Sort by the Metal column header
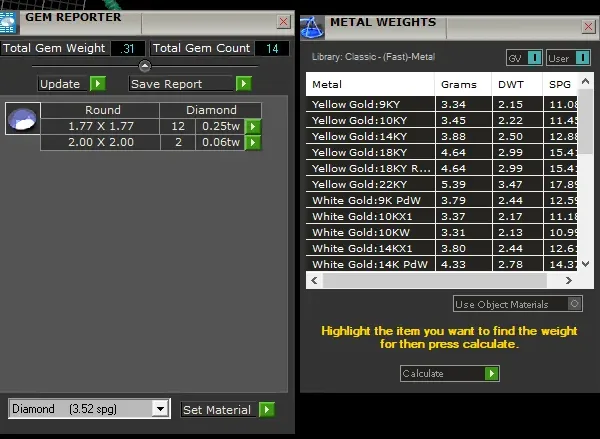The image size is (600, 439). (370, 84)
